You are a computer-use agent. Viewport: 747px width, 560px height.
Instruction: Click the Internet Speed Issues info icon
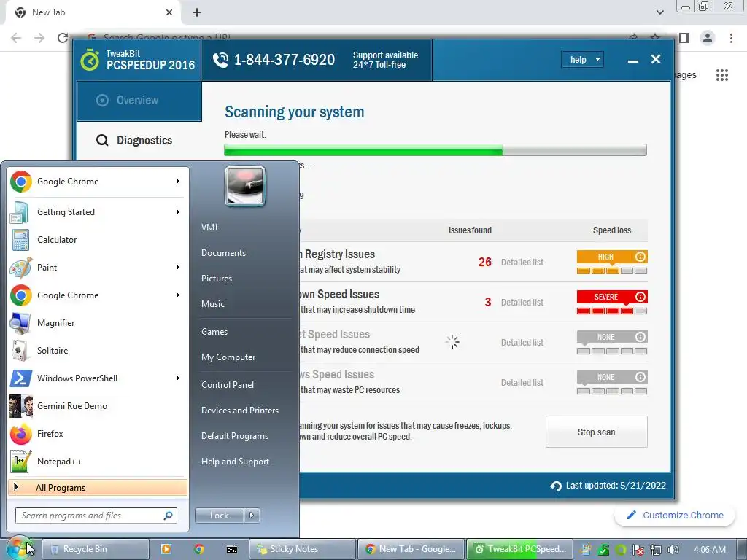(x=640, y=337)
